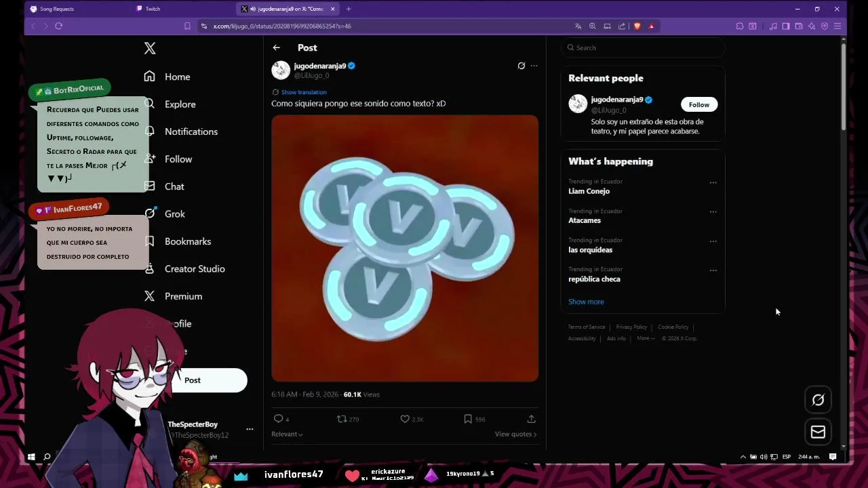Click Show more under trends
The width and height of the screenshot is (868, 488).
tap(586, 302)
